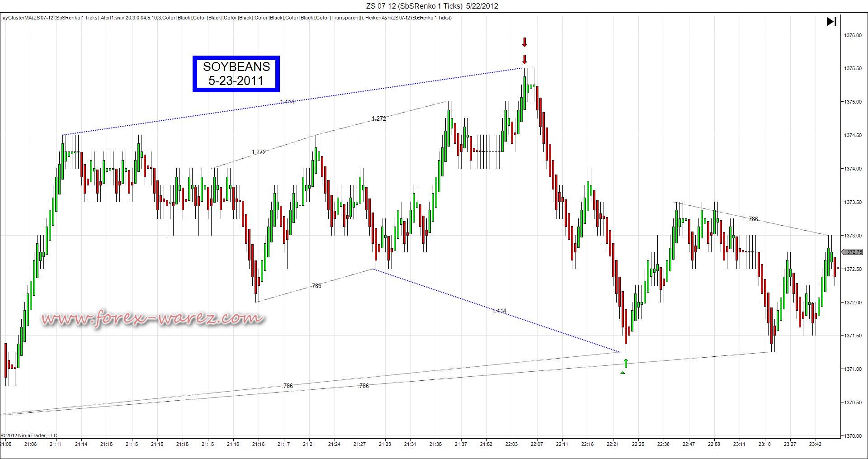
Task: Select the 1.414 label on the descending blue line
Action: pyautogui.click(x=499, y=311)
